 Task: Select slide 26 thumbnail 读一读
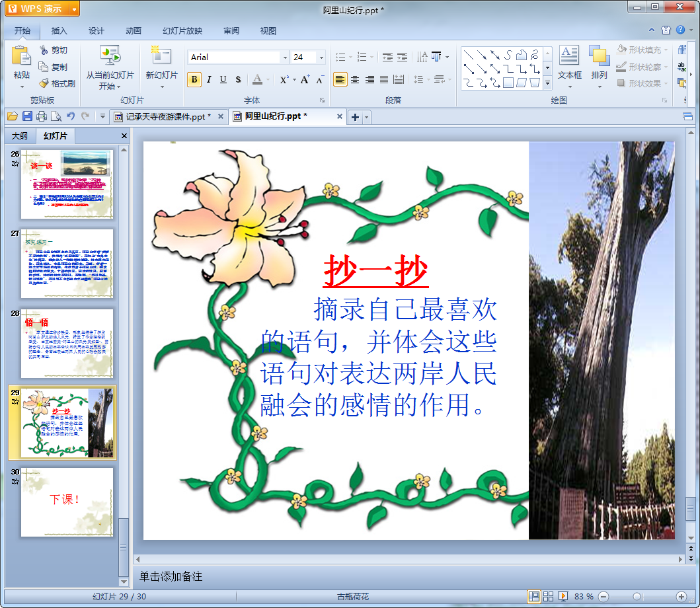click(67, 184)
